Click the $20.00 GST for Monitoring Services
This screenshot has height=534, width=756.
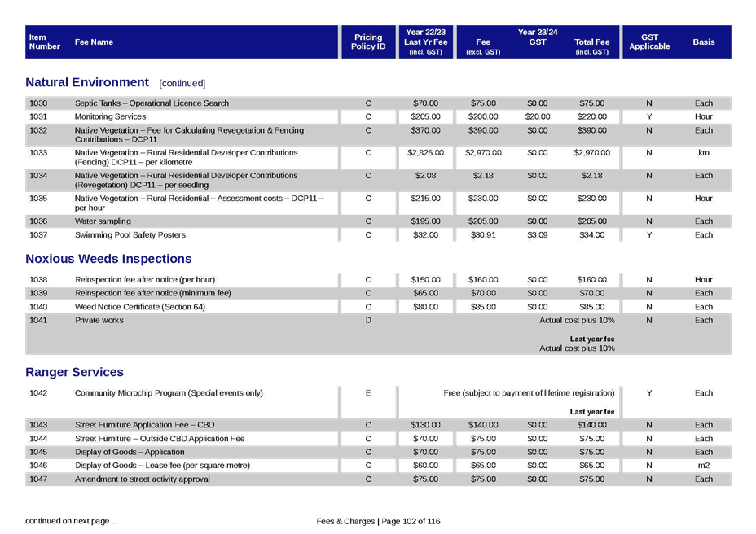click(x=538, y=116)
